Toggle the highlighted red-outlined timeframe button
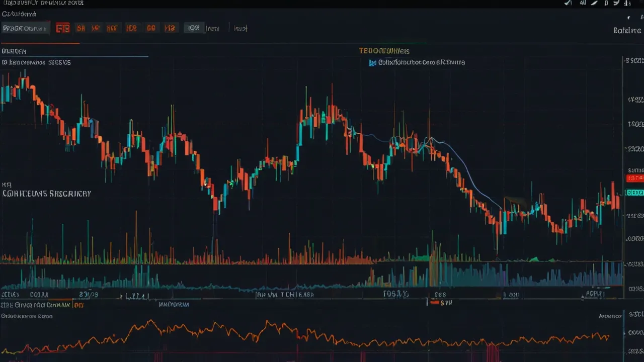Viewport: 644px width, 362px height. pyautogui.click(x=62, y=28)
